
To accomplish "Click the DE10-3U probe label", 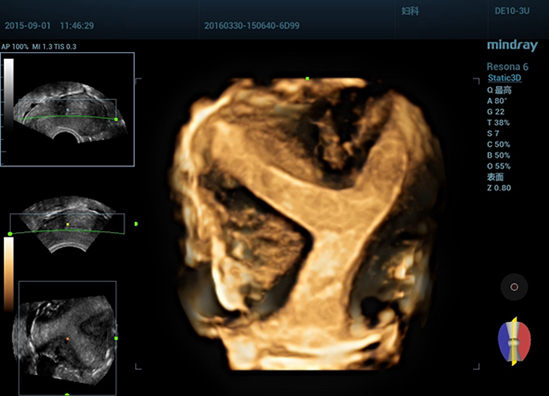I will pyautogui.click(x=512, y=11).
